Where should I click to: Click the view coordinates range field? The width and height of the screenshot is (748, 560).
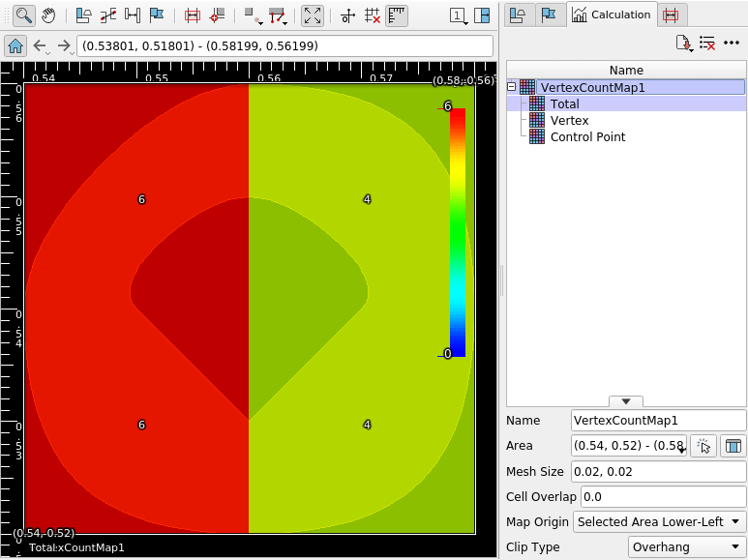point(284,45)
